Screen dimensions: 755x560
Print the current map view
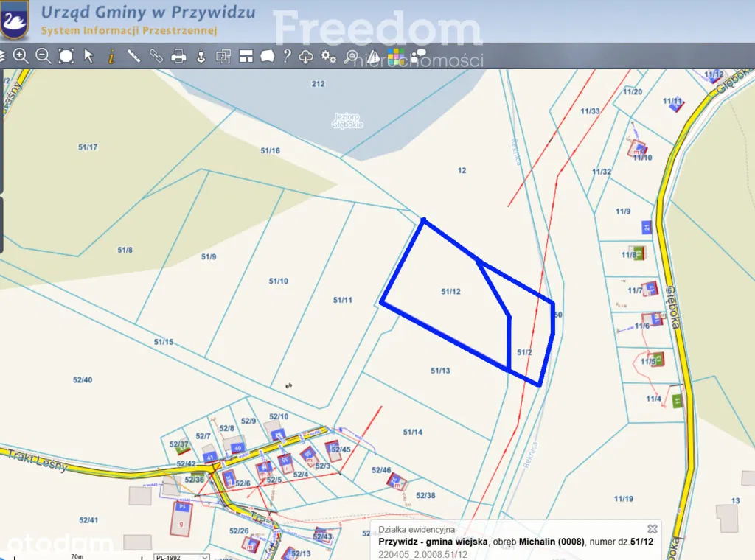click(178, 55)
